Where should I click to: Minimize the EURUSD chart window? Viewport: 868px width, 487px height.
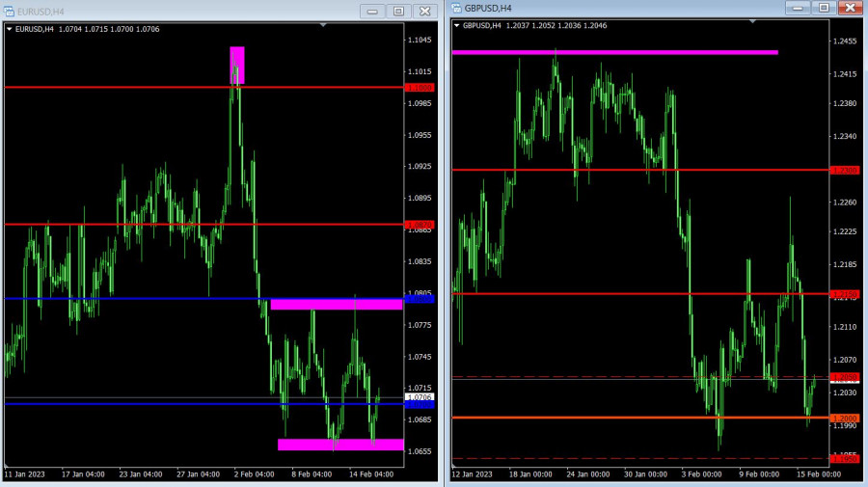372,11
